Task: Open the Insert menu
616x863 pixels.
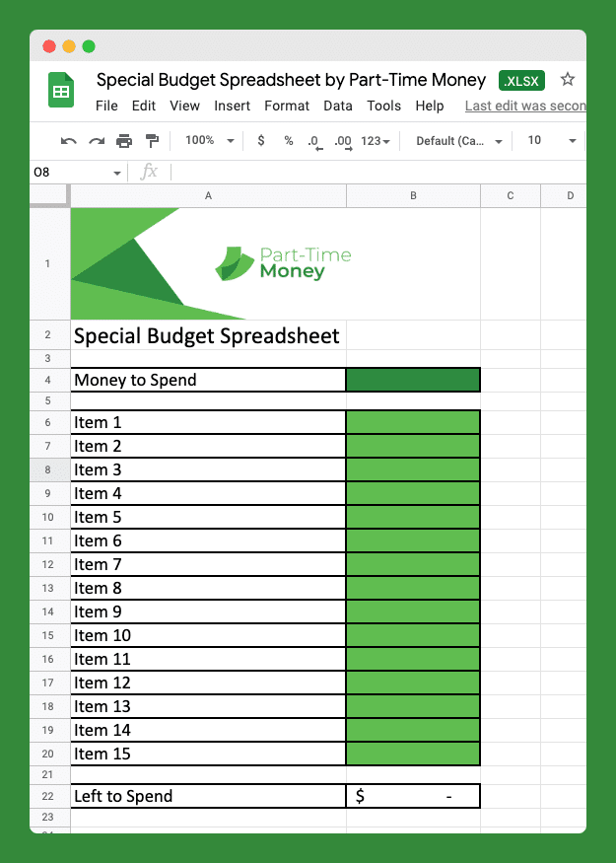Action: (x=232, y=106)
